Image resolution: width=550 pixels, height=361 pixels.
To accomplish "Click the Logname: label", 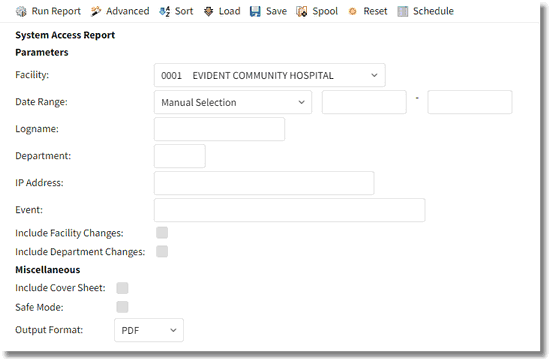I will (x=37, y=129).
